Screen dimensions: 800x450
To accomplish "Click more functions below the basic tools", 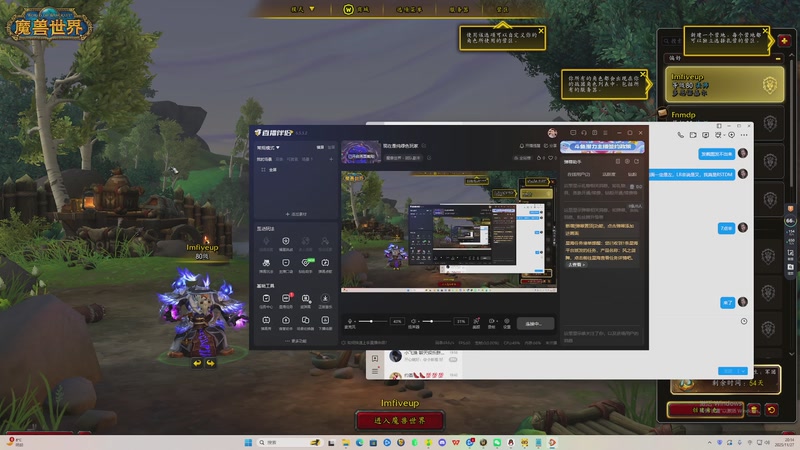I will coord(296,341).
